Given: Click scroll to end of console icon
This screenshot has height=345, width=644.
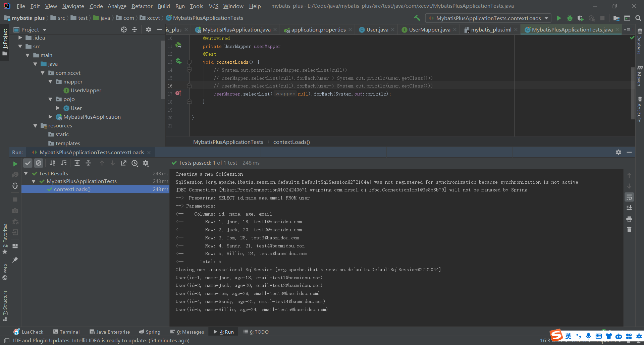Looking at the screenshot, I should click(629, 208).
